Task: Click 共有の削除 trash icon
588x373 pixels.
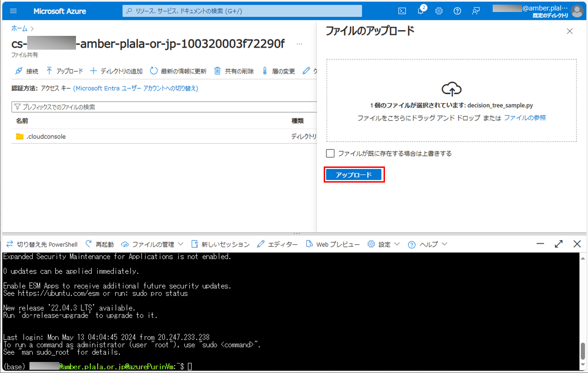Action: click(234, 71)
